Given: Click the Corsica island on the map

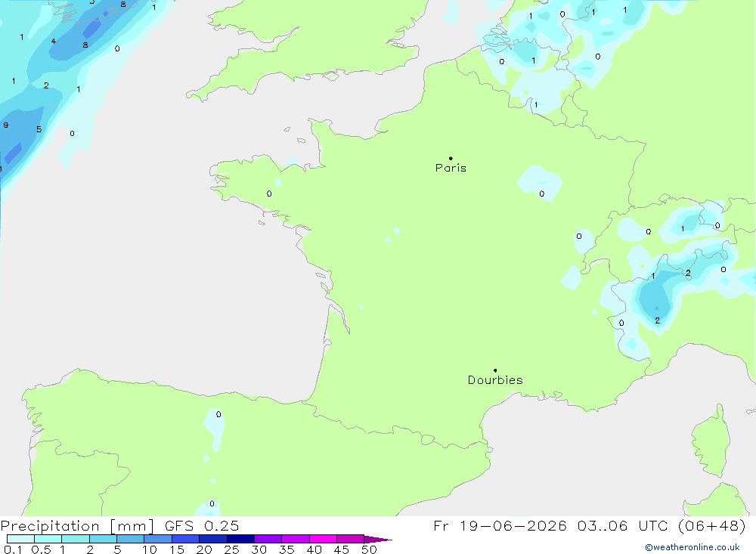Looking at the screenshot, I should (x=711, y=441).
